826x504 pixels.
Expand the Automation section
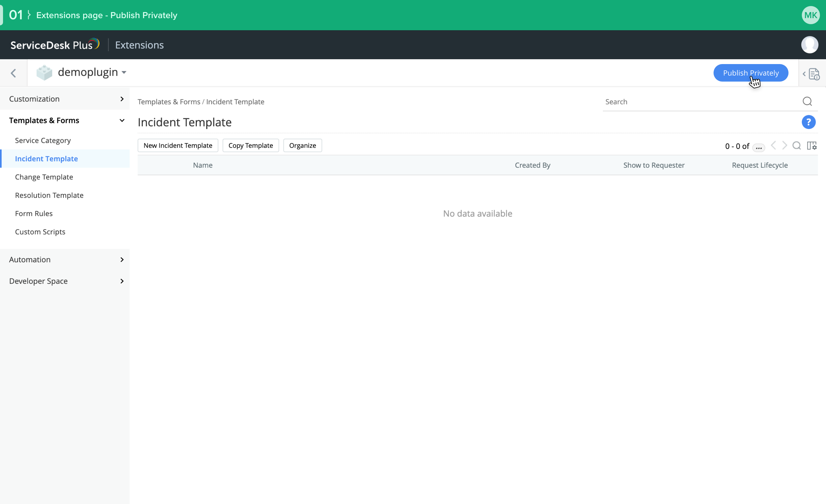[65, 260]
